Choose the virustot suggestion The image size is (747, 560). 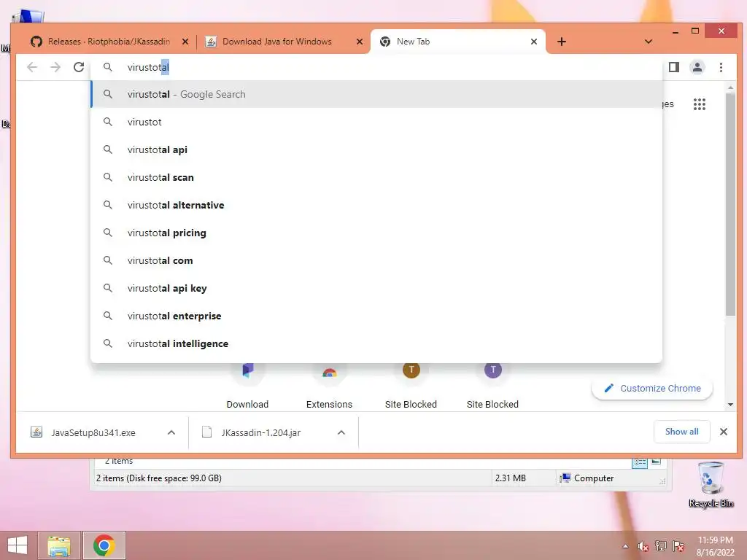(376, 122)
